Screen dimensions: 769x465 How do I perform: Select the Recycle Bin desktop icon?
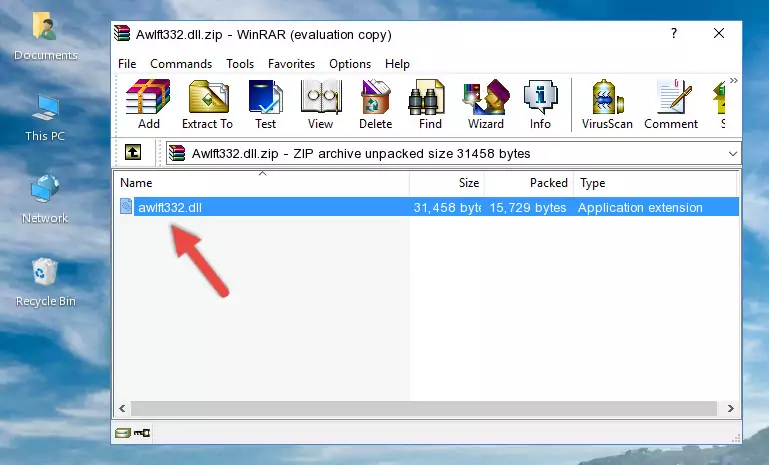coord(45,283)
